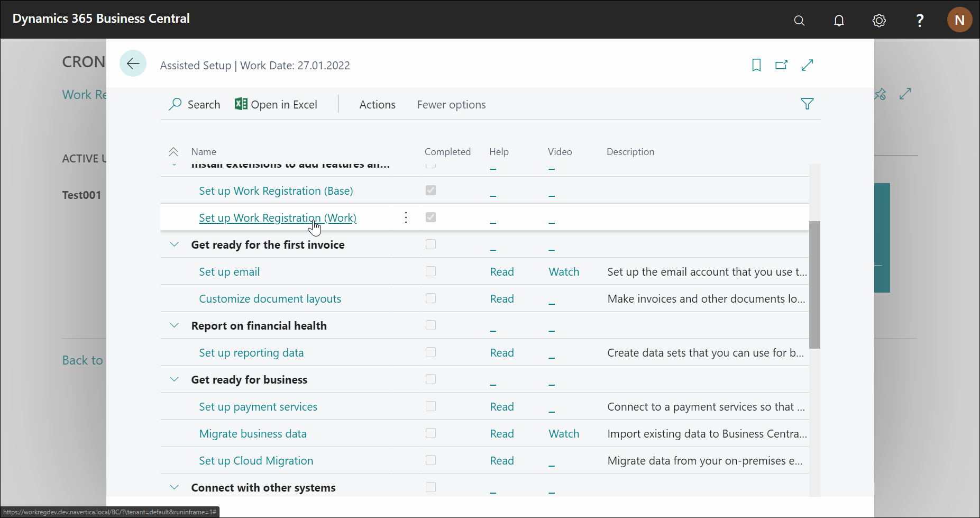Toggle Completed checkbox for Set up email

pos(431,271)
